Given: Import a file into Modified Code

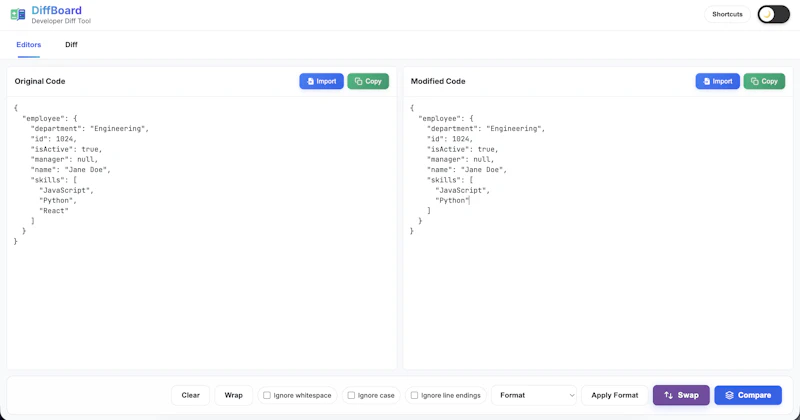Looking at the screenshot, I should click(717, 81).
